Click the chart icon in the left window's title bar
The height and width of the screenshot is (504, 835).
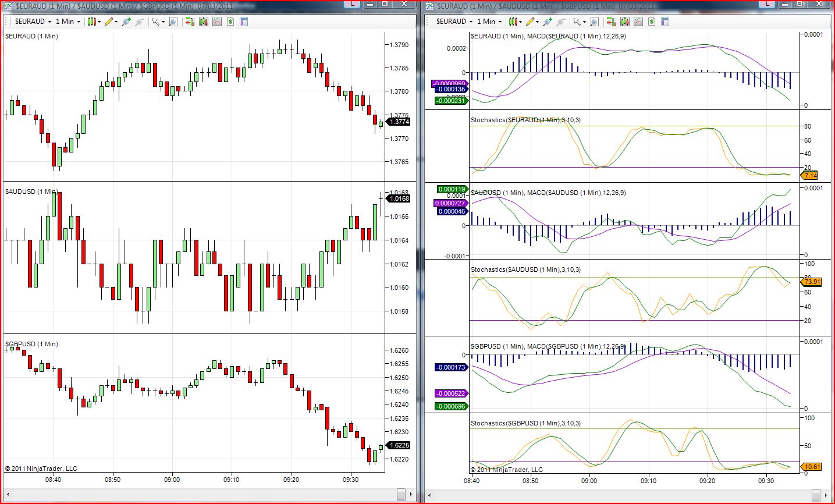click(8, 6)
